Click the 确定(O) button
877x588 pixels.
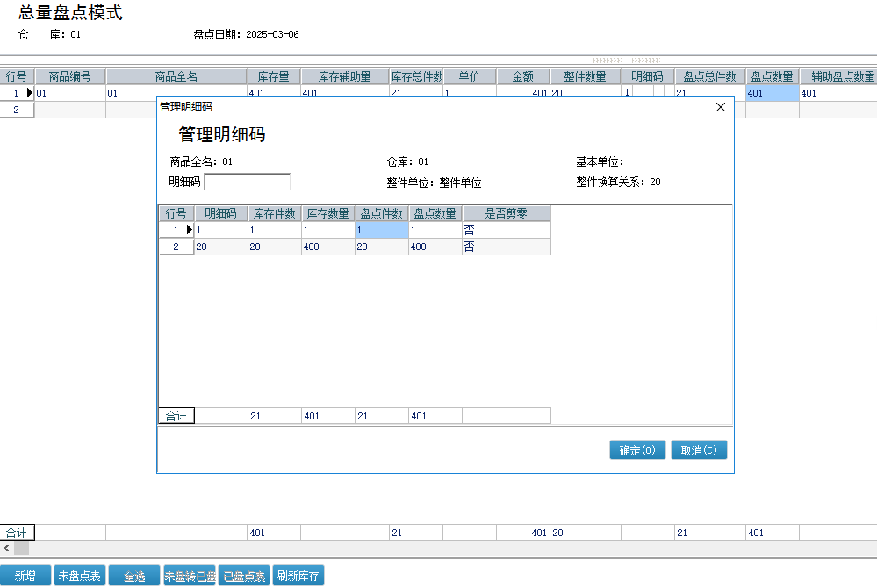coord(637,450)
